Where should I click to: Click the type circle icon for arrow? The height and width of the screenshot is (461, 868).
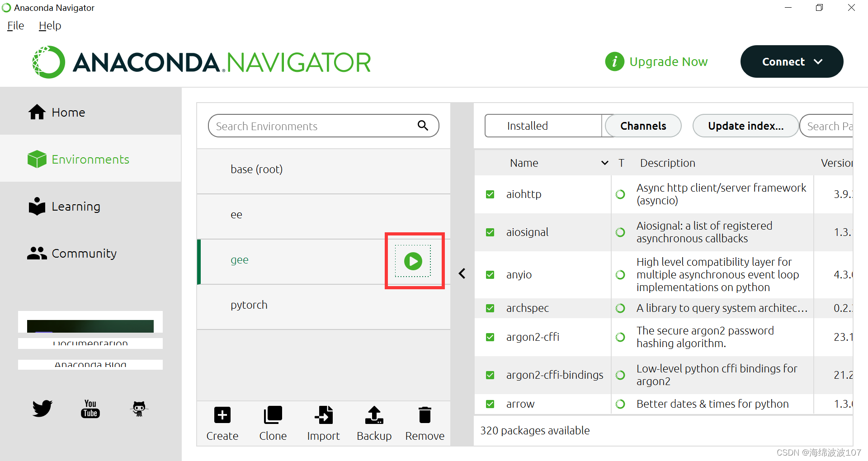620,404
